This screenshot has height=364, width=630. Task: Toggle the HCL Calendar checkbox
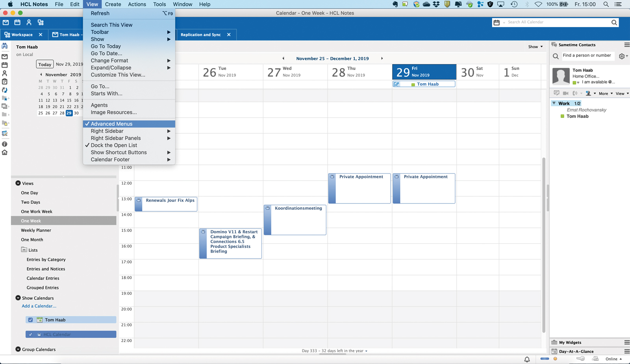coord(30,334)
